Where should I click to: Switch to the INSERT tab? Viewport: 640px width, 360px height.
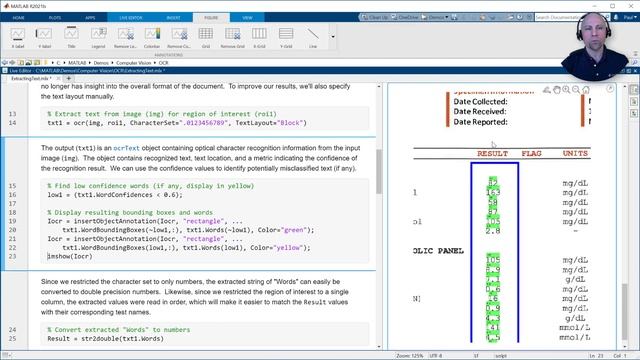173,18
